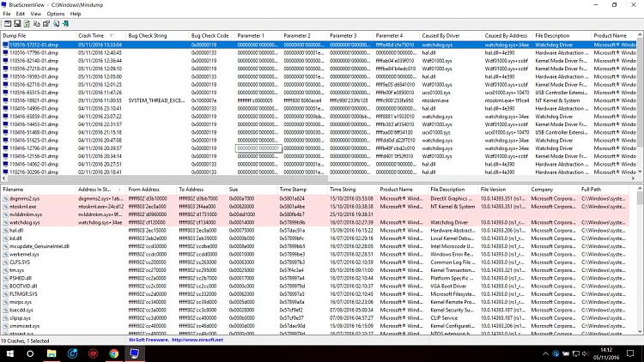Open the Action Center notifications icon
This screenshot has height=362, width=644.
pos(630,353)
